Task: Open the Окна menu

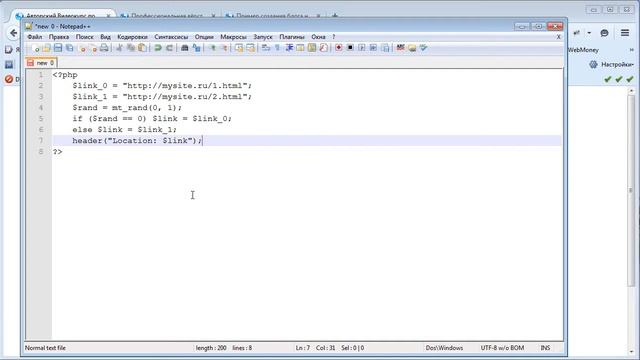Action: (318, 37)
